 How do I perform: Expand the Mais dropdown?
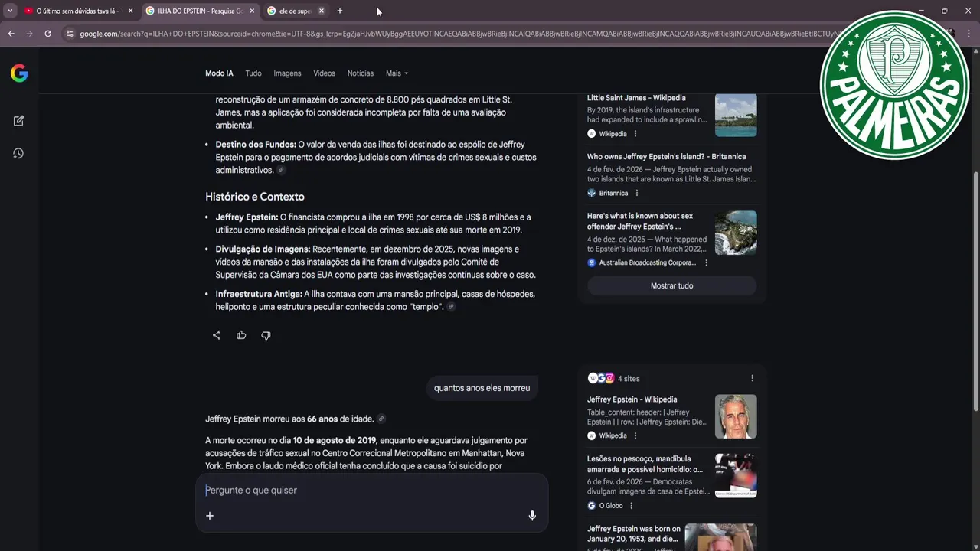pyautogui.click(x=397, y=73)
